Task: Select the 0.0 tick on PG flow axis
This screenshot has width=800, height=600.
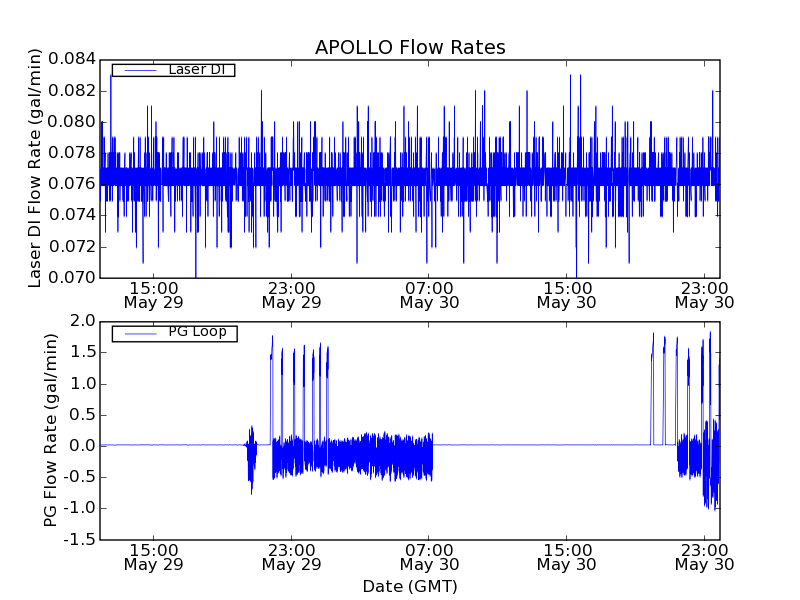Action: 84,445
